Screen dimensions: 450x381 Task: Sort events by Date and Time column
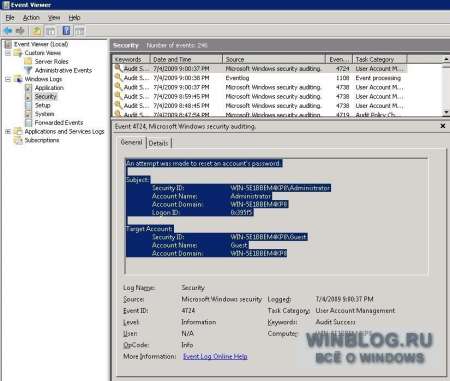(x=186, y=59)
